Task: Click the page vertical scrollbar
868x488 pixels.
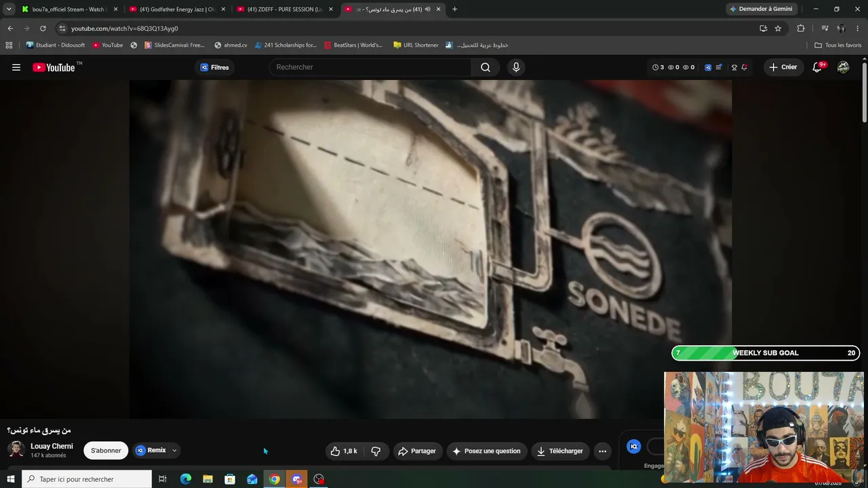Action: pos(865,91)
